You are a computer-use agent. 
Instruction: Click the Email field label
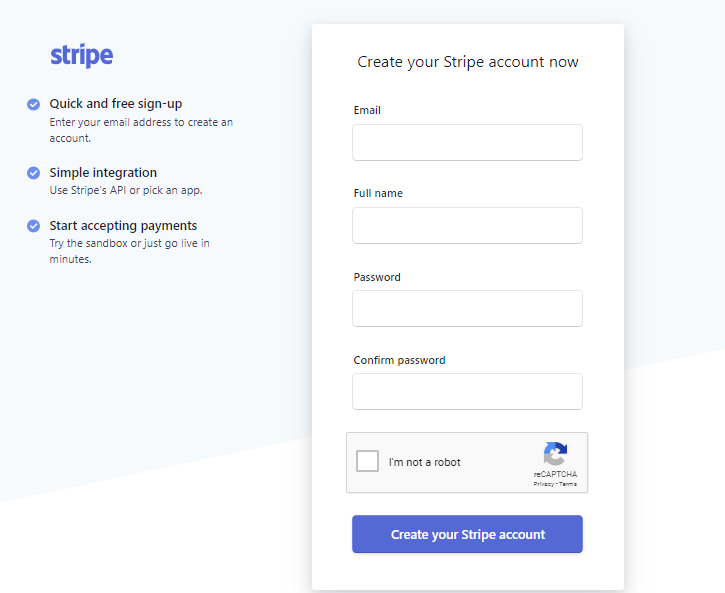click(x=367, y=110)
